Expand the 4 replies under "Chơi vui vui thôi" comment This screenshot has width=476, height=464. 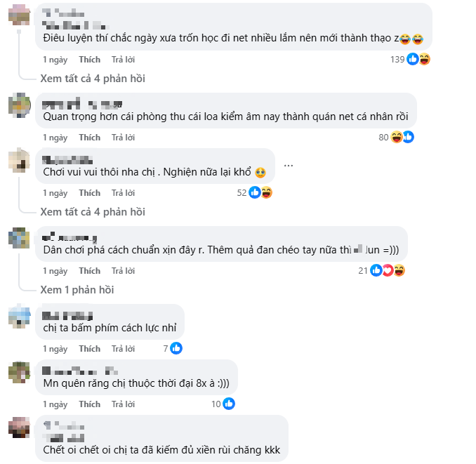pos(93,211)
